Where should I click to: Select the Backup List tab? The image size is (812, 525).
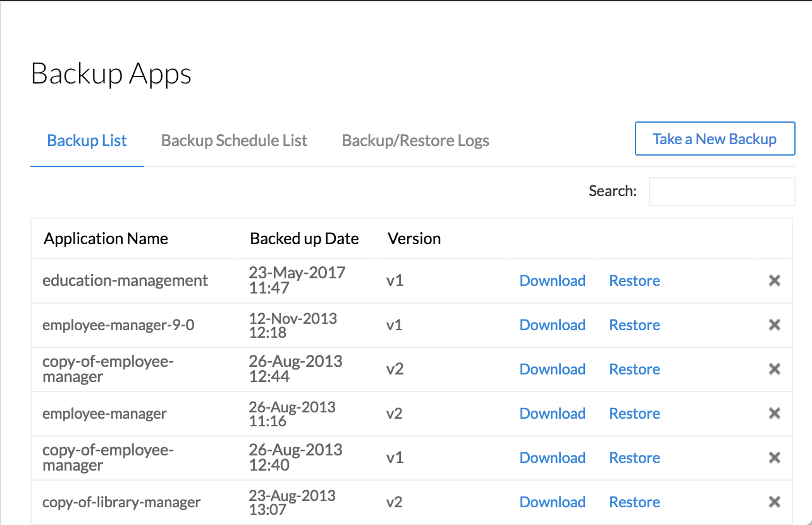[x=87, y=140]
